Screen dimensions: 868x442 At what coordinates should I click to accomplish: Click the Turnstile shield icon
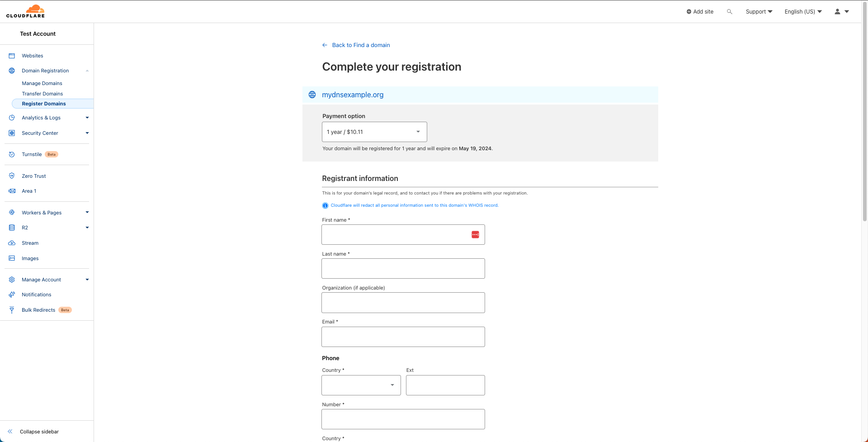[x=11, y=154]
